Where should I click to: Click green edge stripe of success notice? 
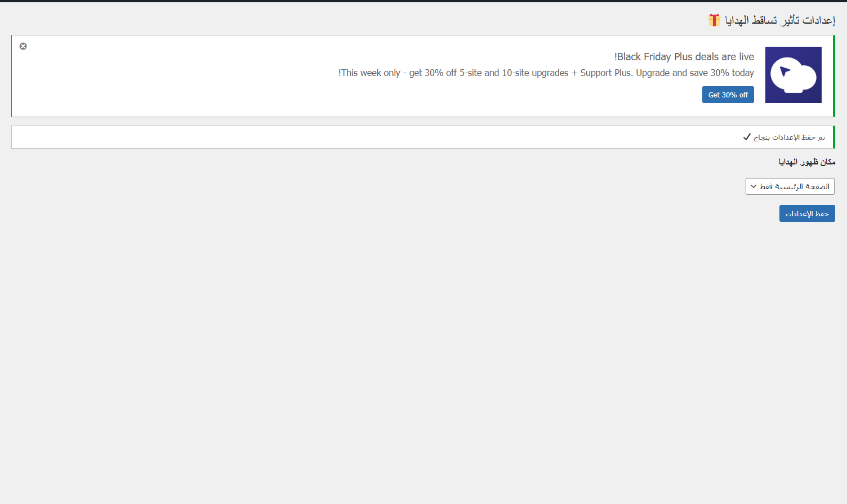point(833,137)
